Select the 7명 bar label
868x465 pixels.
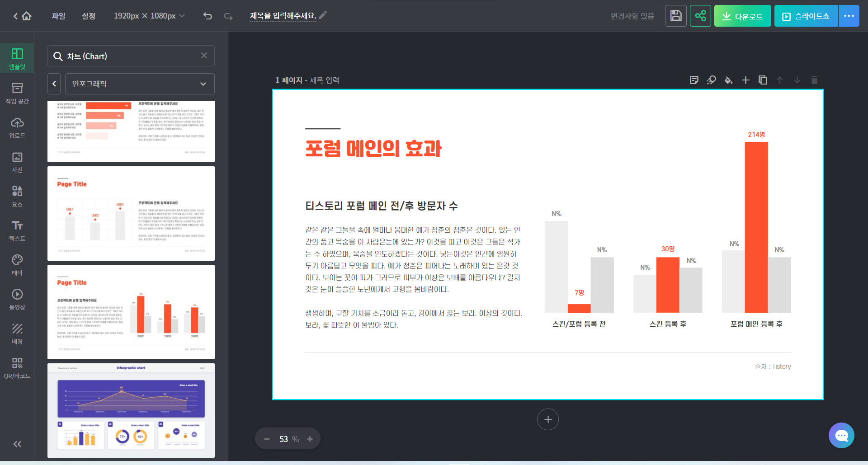tap(579, 293)
